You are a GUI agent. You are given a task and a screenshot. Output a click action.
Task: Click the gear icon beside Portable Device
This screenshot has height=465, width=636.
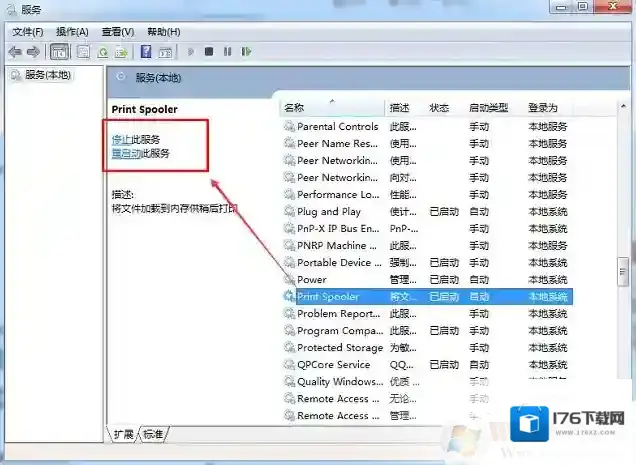[289, 263]
